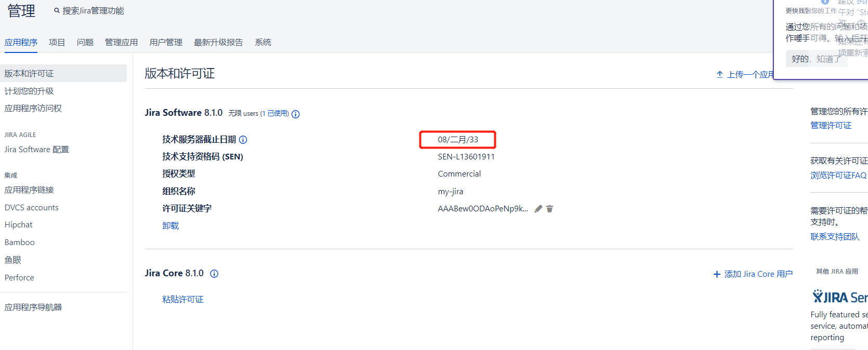Screen dimensions: 868x350
Task: Open Jira Software 配置 sidebar link
Action: 37,150
